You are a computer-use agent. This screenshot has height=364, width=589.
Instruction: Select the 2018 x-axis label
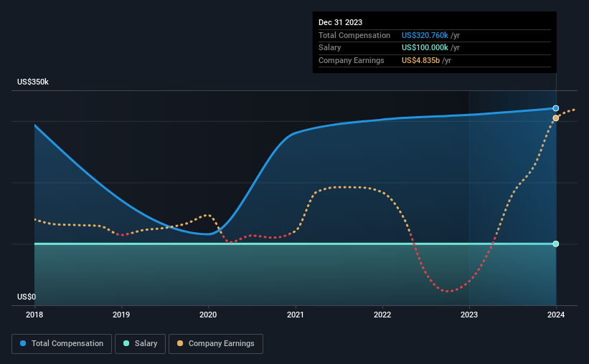click(x=34, y=315)
